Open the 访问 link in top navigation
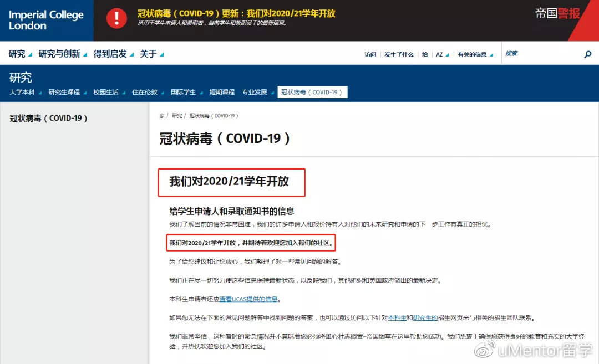Viewport: 599px width, 364px height. [x=370, y=54]
